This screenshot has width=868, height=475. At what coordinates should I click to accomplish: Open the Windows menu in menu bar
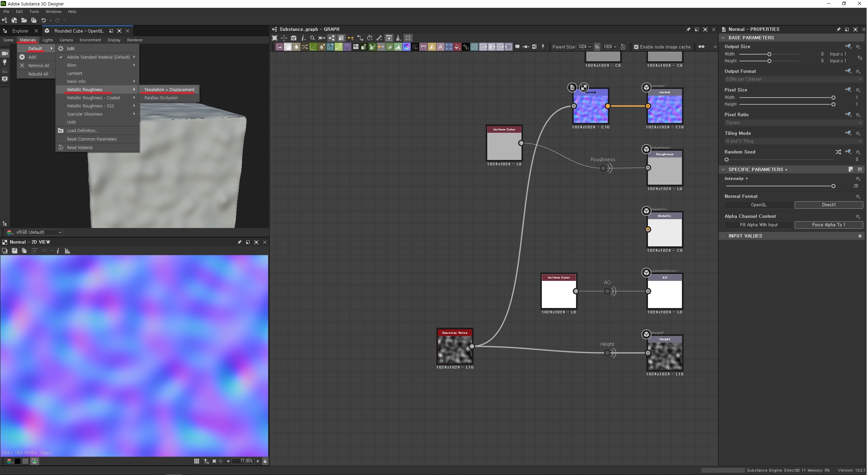click(53, 12)
